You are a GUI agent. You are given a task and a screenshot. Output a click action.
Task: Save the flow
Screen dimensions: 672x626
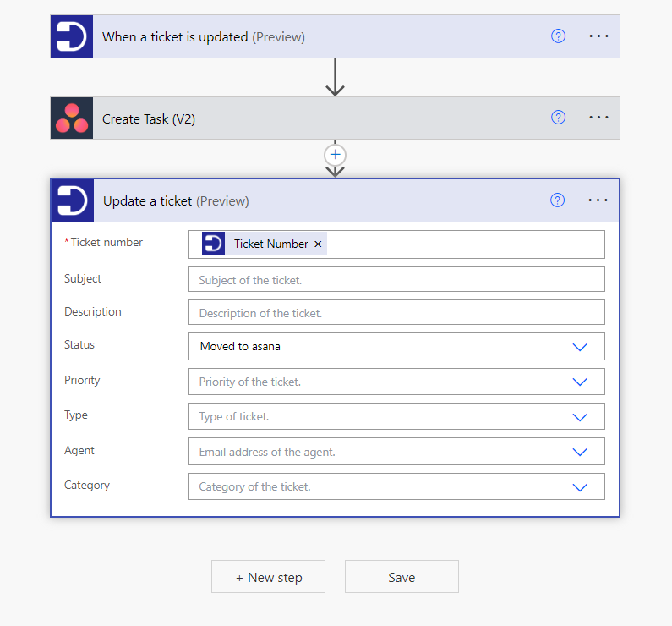tap(402, 577)
